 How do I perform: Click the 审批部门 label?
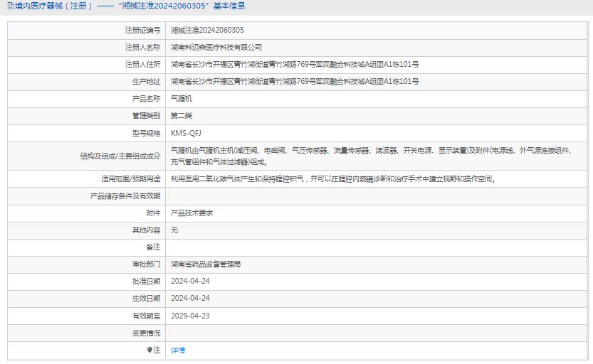point(147,264)
